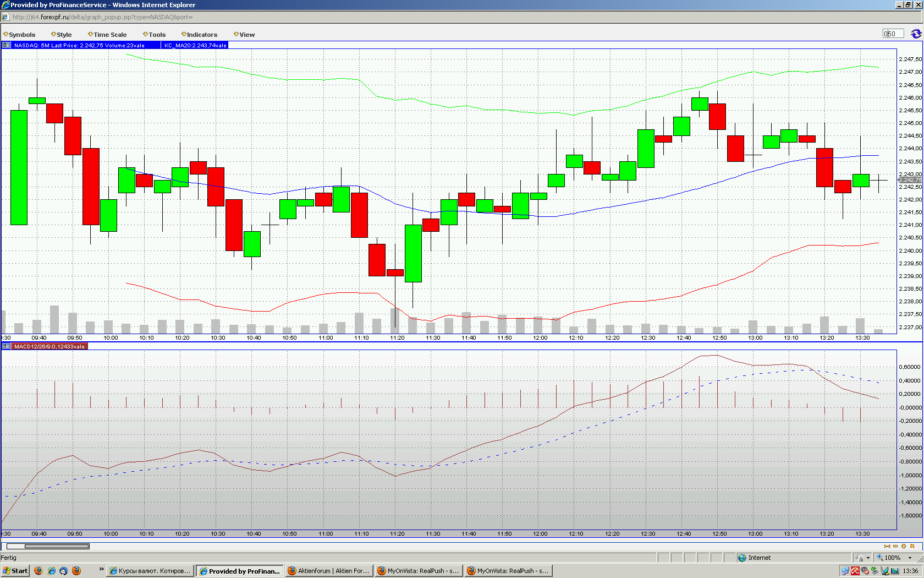Click the Fertig status bar text

9,558
